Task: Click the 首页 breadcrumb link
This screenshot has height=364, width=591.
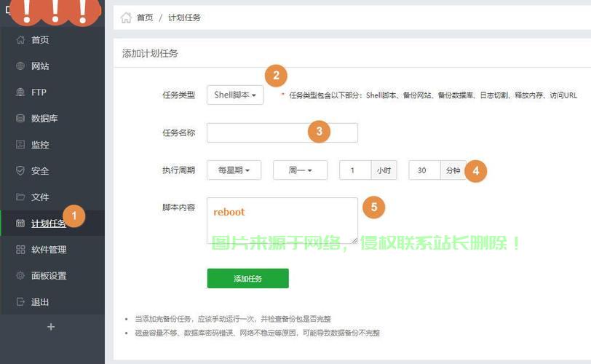Action: (x=145, y=17)
